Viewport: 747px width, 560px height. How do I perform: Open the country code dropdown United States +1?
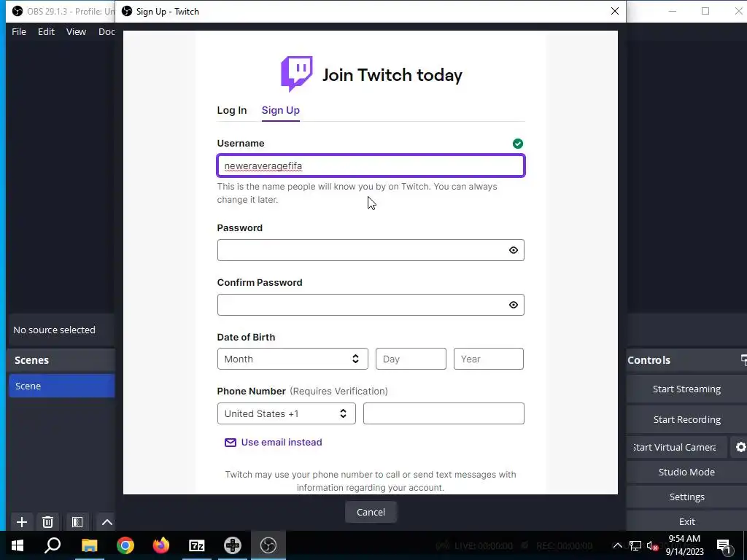coord(286,413)
